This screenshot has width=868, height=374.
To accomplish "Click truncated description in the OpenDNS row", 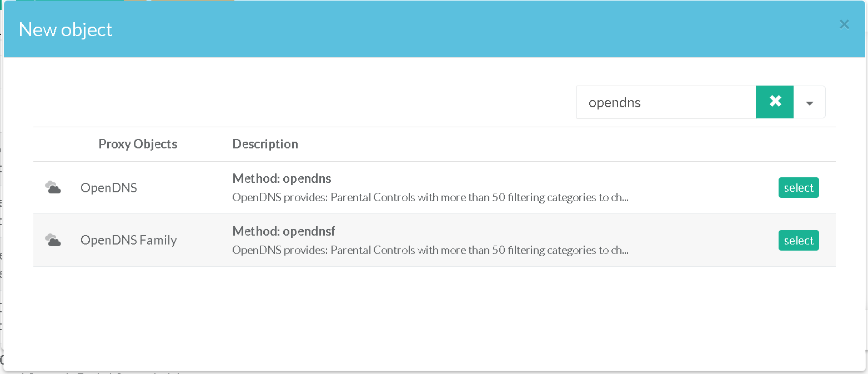I will pyautogui.click(x=430, y=197).
